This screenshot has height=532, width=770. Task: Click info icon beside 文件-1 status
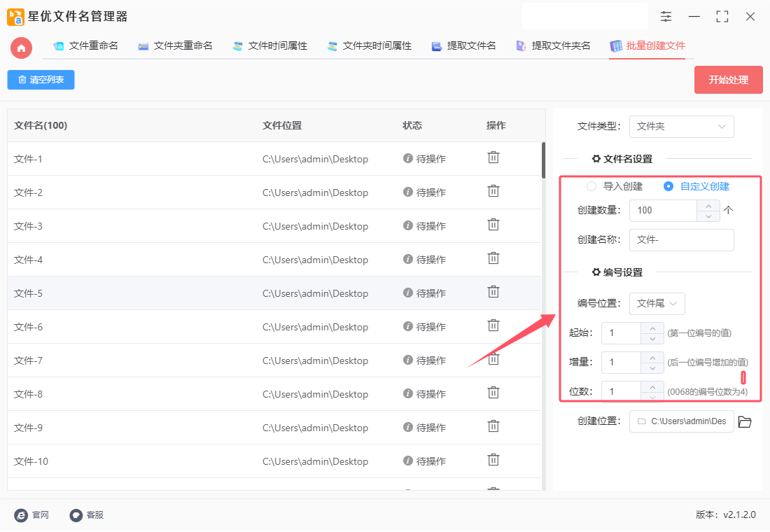click(x=407, y=158)
